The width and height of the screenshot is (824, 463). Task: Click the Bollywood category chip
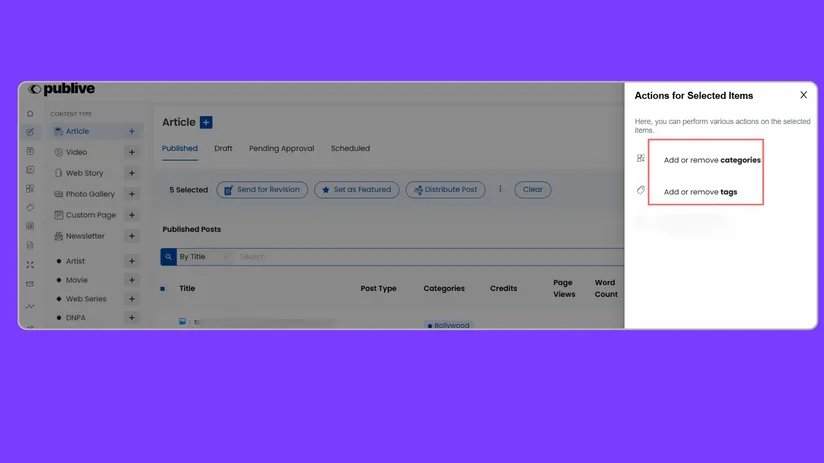coord(448,325)
